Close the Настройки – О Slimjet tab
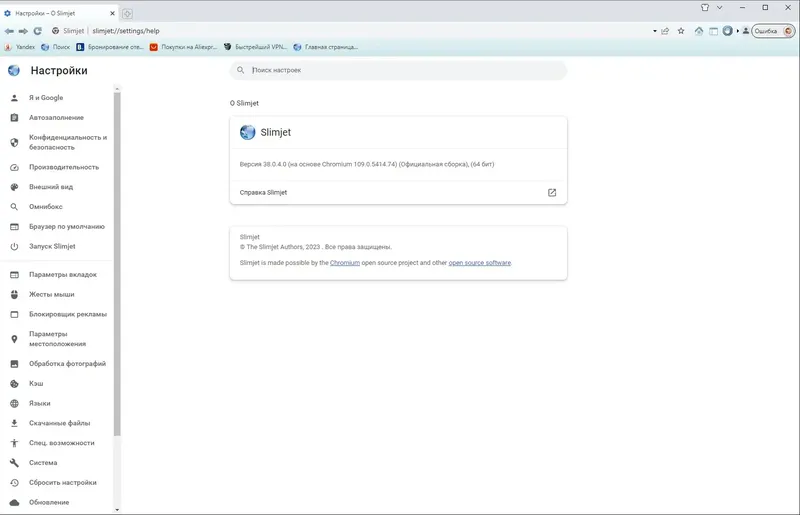 (x=112, y=13)
